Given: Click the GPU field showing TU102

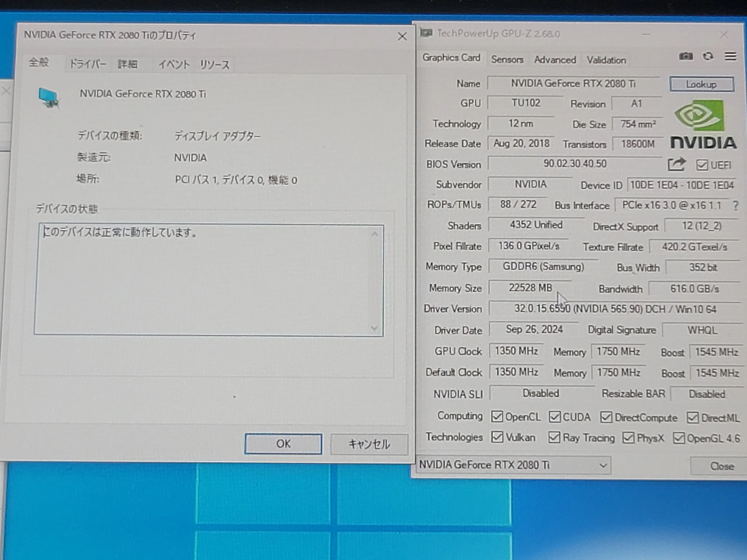Looking at the screenshot, I should point(525,103).
